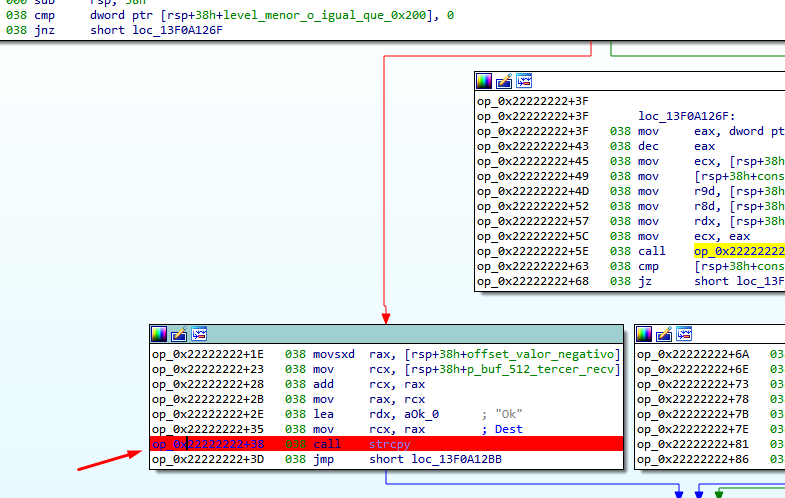
Task: Click the group nodes icon in the strcpy block
Action: point(199,334)
